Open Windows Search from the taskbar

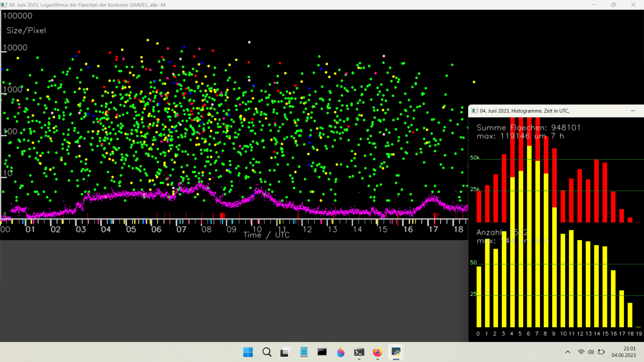click(x=267, y=352)
